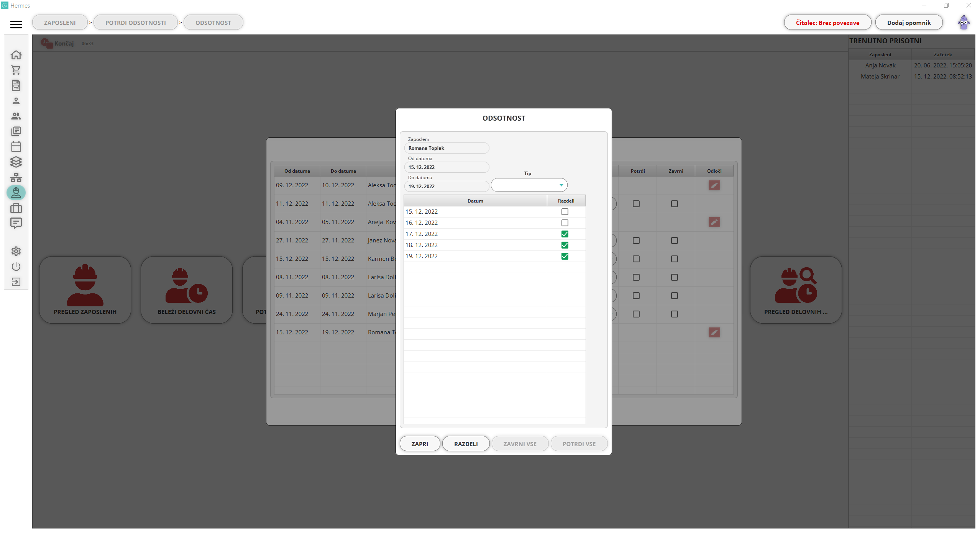Image resolution: width=980 pixels, height=535 pixels.
Task: Click the logout arrow sidebar icon
Action: pyautogui.click(x=16, y=282)
